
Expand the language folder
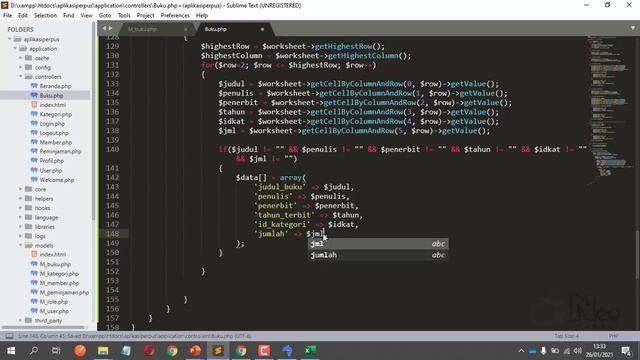coord(20,218)
